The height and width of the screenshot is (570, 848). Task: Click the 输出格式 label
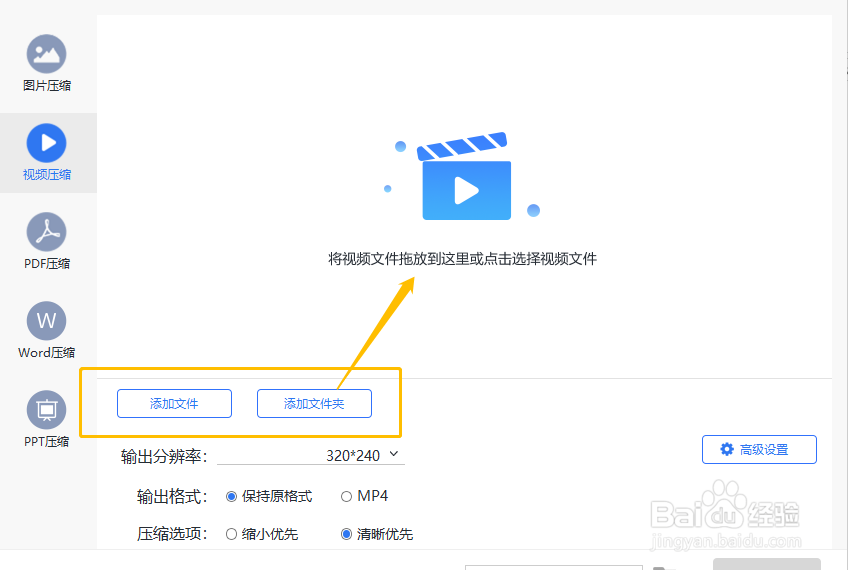(172, 496)
